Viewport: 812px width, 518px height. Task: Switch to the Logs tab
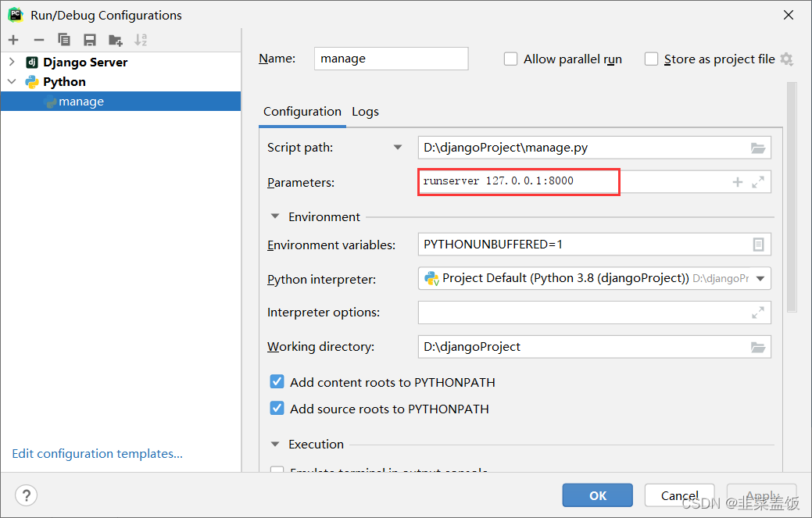(x=365, y=112)
